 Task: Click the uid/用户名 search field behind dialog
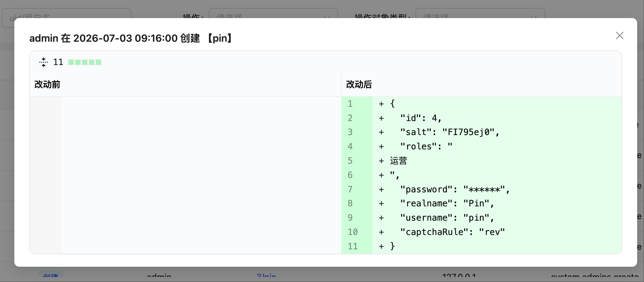coord(67,13)
